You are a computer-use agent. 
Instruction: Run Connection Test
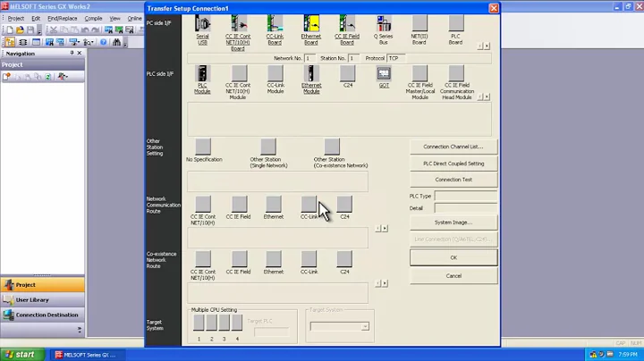[453, 180]
